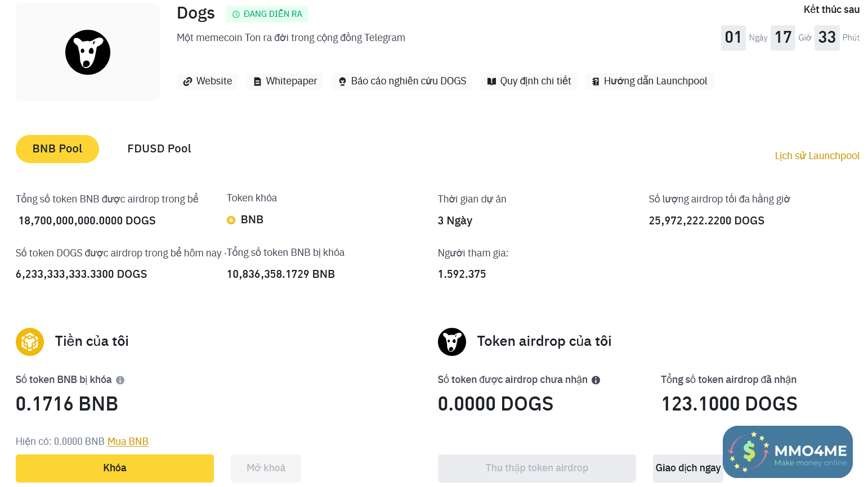868x487 pixels.
Task: Click the 0.1716 BNB locked amount
Action: pos(67,404)
